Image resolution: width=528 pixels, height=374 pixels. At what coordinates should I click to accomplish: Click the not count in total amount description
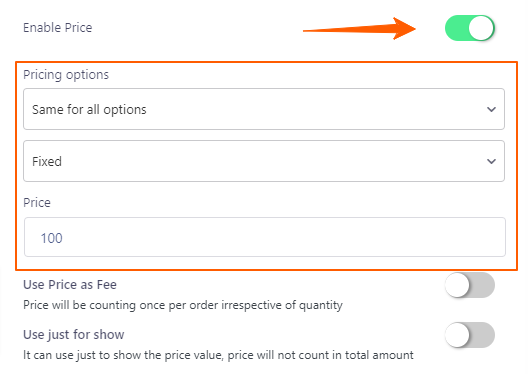click(x=218, y=355)
